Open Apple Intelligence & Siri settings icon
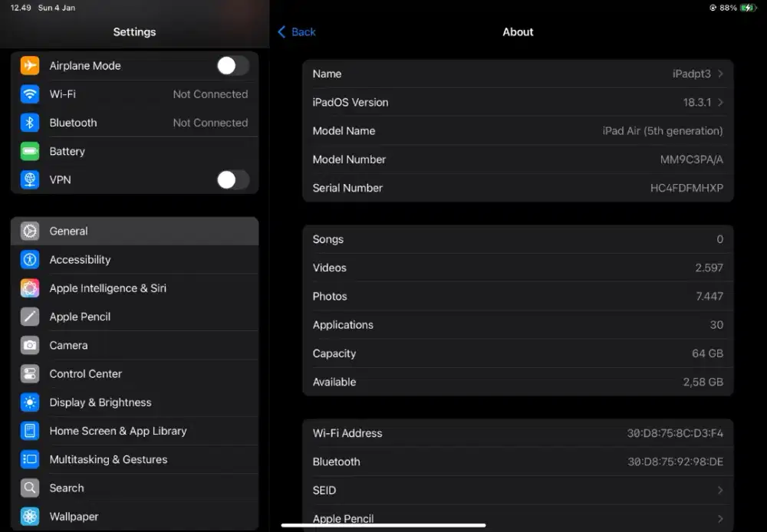 point(29,288)
